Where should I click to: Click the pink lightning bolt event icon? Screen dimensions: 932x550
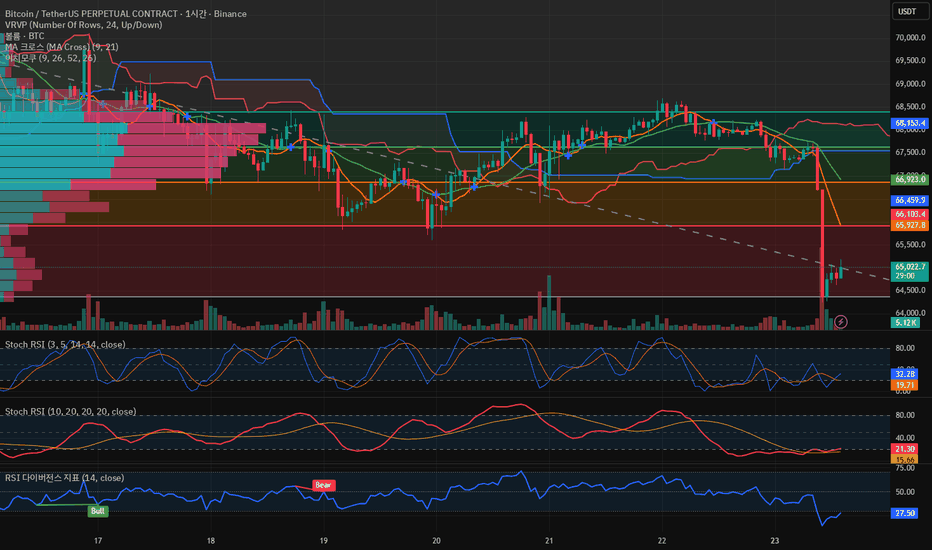tap(840, 322)
